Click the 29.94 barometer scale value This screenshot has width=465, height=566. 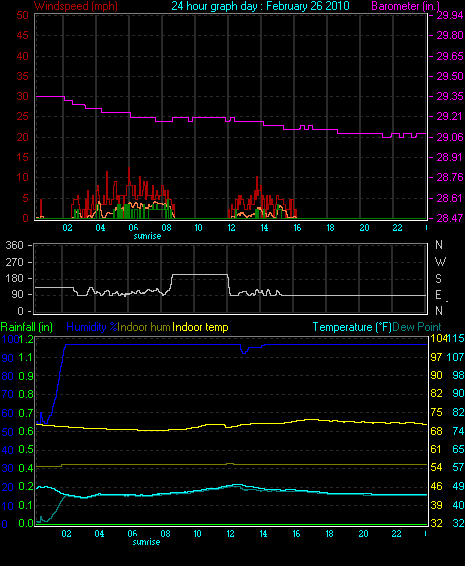point(450,15)
